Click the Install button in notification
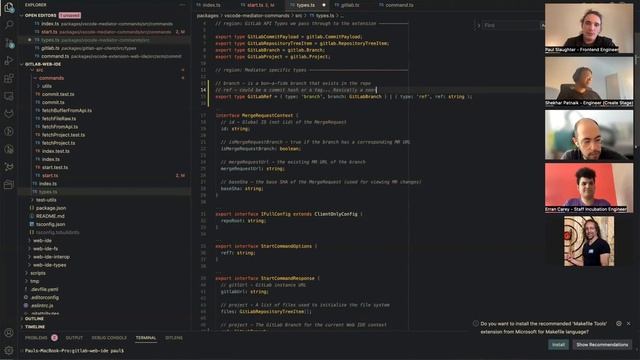The width and height of the screenshot is (640, 360). 558,345
